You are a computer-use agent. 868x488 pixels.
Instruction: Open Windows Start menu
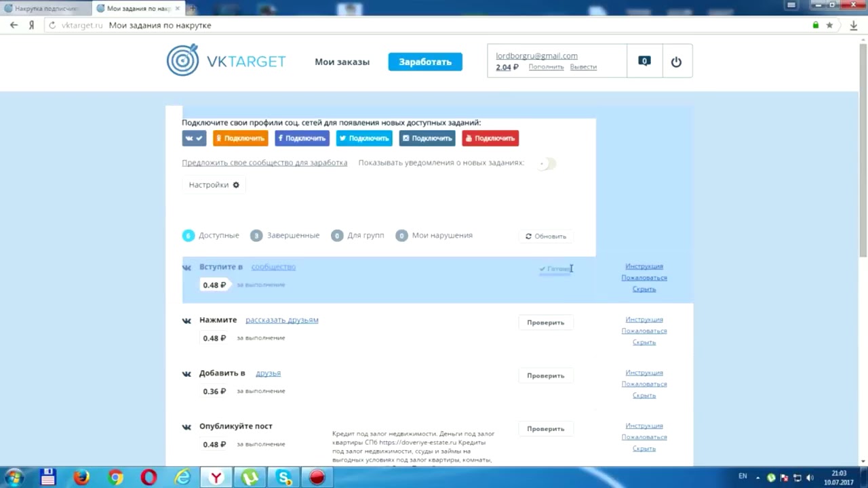click(14, 477)
